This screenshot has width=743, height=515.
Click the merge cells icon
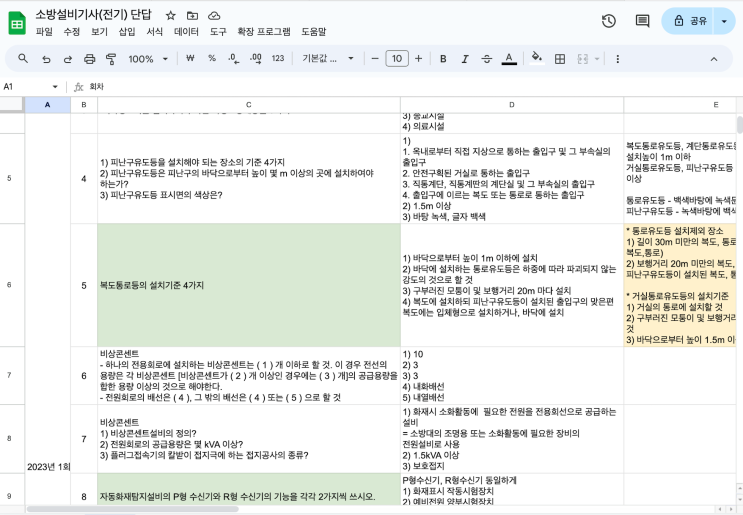[582, 59]
